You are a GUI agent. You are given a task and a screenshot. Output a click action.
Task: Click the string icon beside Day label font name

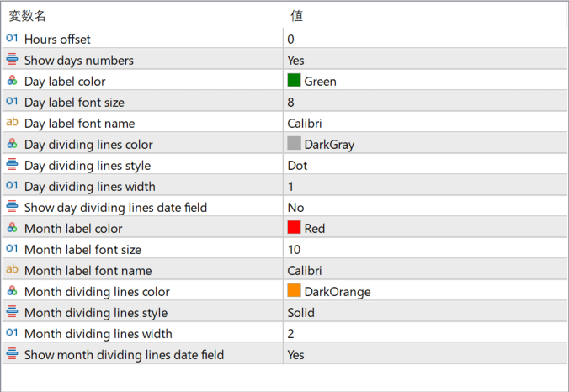(12, 122)
